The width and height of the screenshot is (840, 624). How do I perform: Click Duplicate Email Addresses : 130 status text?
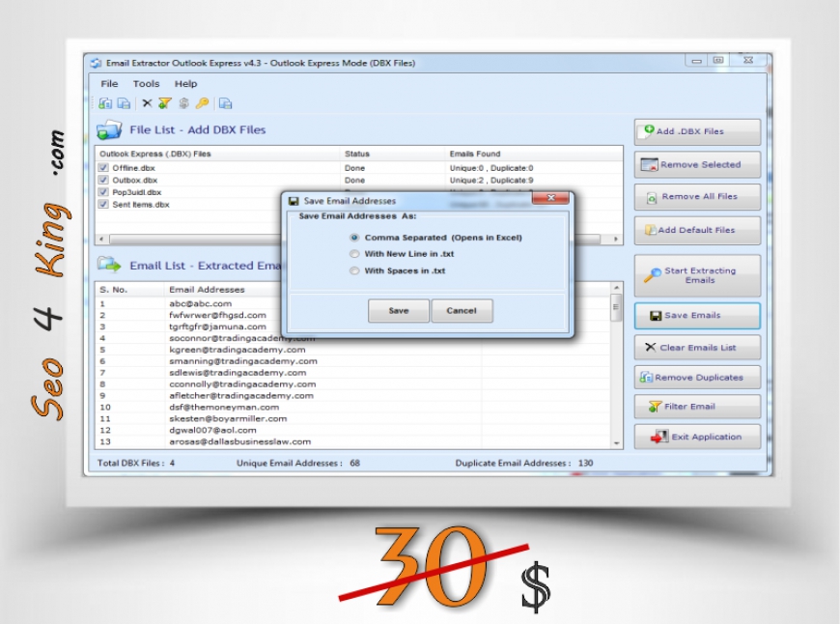click(x=524, y=464)
